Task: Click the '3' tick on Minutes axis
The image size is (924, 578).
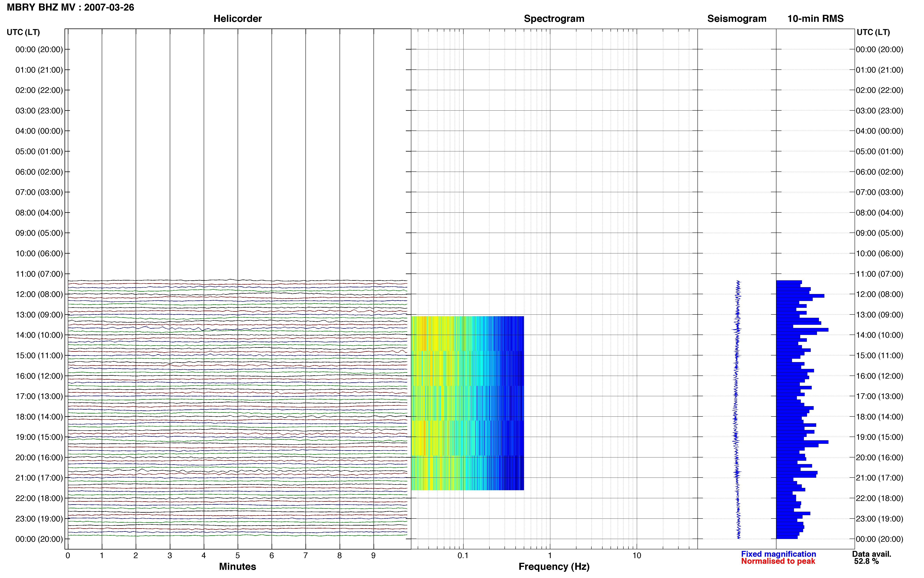Action: [x=170, y=555]
